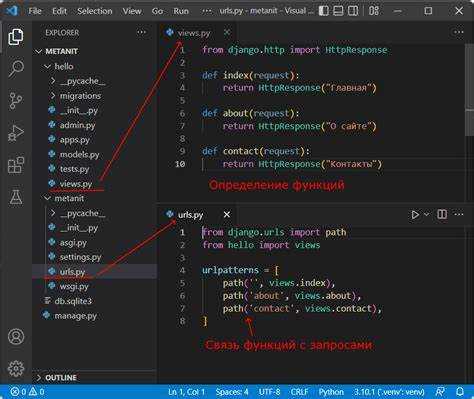Click the VS Code logo icon
The height and width of the screenshot is (399, 474).
12,11
